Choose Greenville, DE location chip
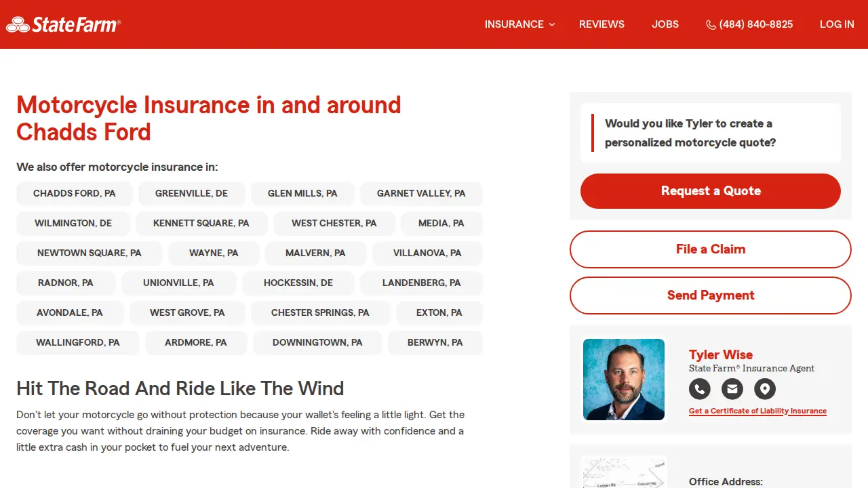 click(x=192, y=193)
